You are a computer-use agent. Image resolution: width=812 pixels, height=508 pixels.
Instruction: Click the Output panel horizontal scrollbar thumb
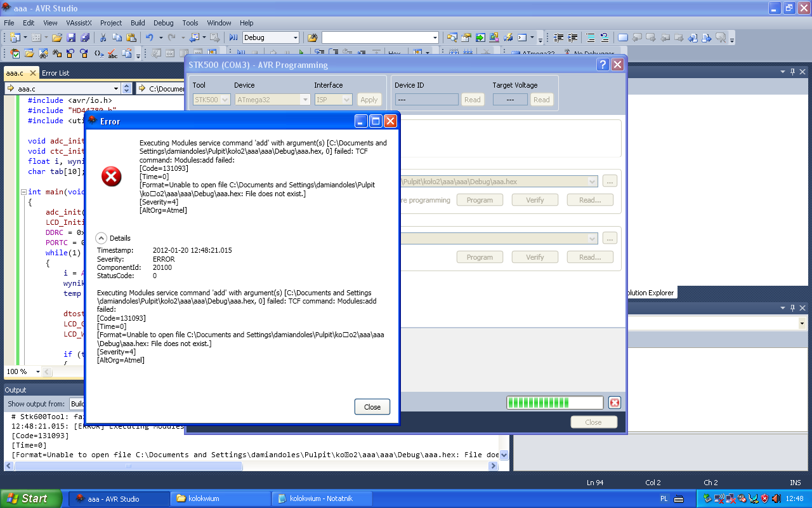129,466
